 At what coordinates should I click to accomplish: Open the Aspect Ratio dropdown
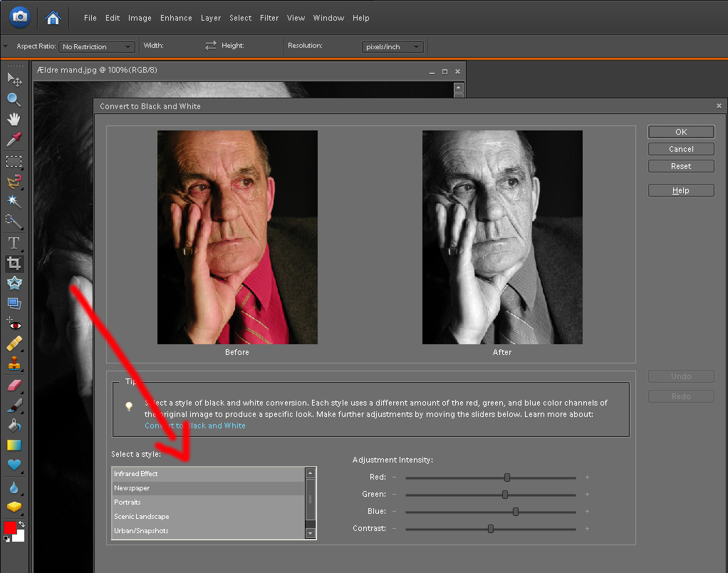click(x=97, y=47)
